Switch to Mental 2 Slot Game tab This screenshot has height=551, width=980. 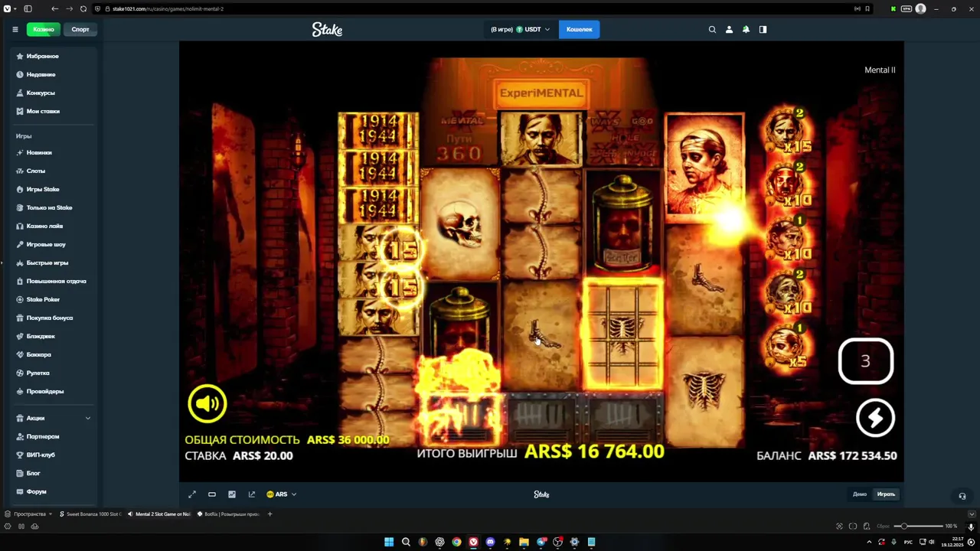point(158,514)
